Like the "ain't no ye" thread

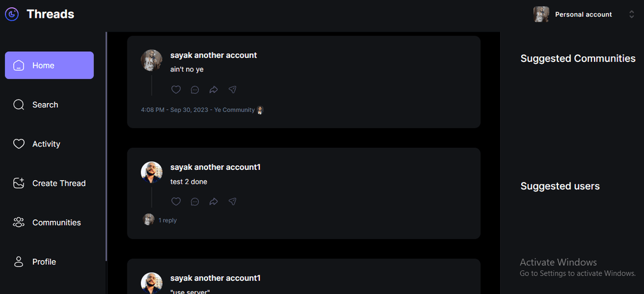[176, 89]
